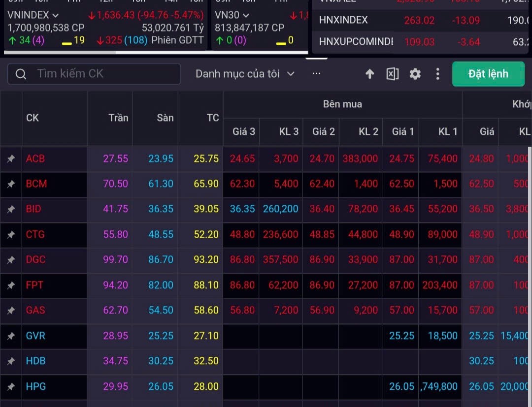Toggle the pin icon for FPT row

click(x=11, y=285)
